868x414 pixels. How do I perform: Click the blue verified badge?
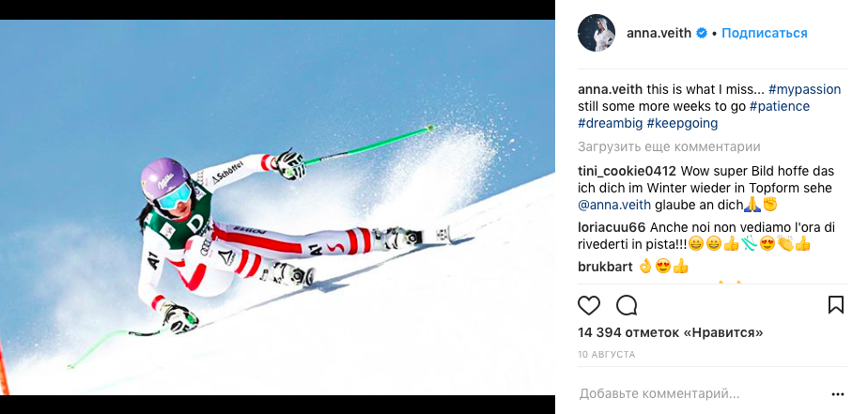click(702, 33)
